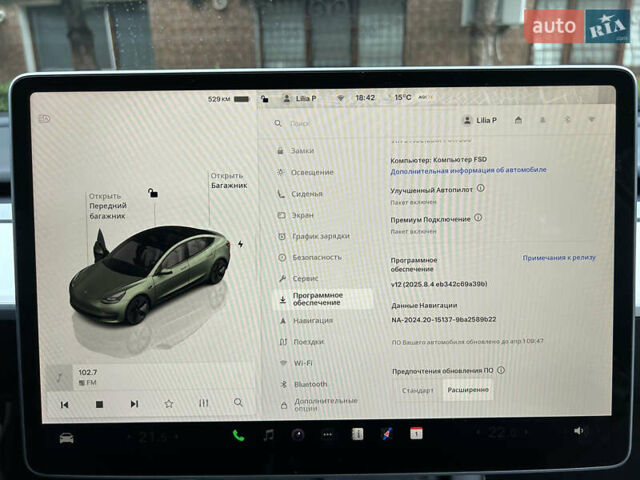Tap the charge port lightning icon
The width and height of the screenshot is (640, 480).
coord(240,244)
